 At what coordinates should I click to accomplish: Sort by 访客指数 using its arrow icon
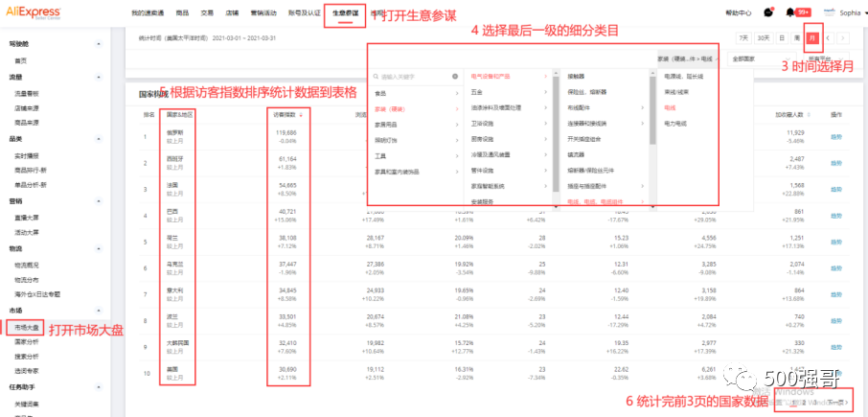point(301,115)
